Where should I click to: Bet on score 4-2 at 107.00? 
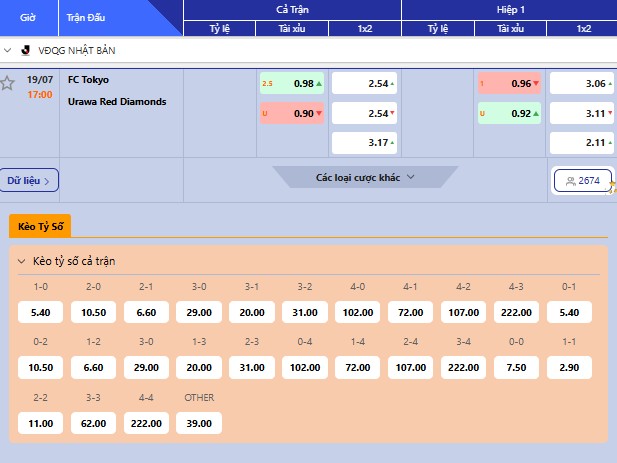(x=464, y=312)
